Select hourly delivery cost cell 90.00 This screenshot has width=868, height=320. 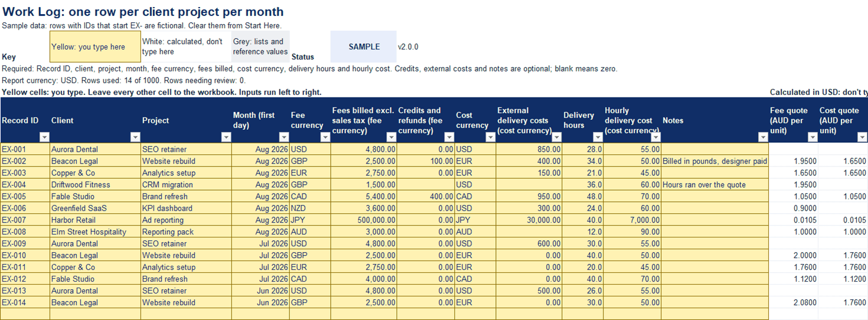[x=632, y=232]
